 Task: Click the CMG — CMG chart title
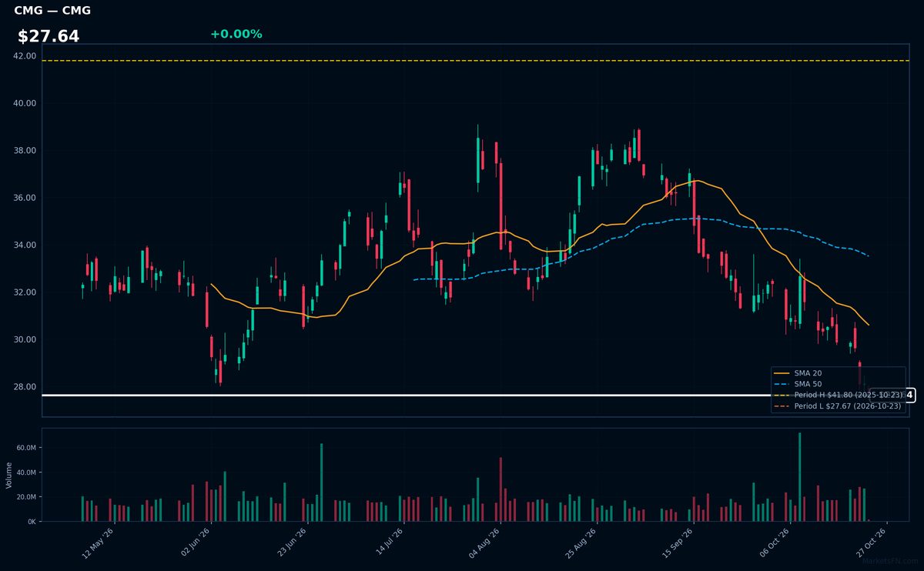(52, 11)
